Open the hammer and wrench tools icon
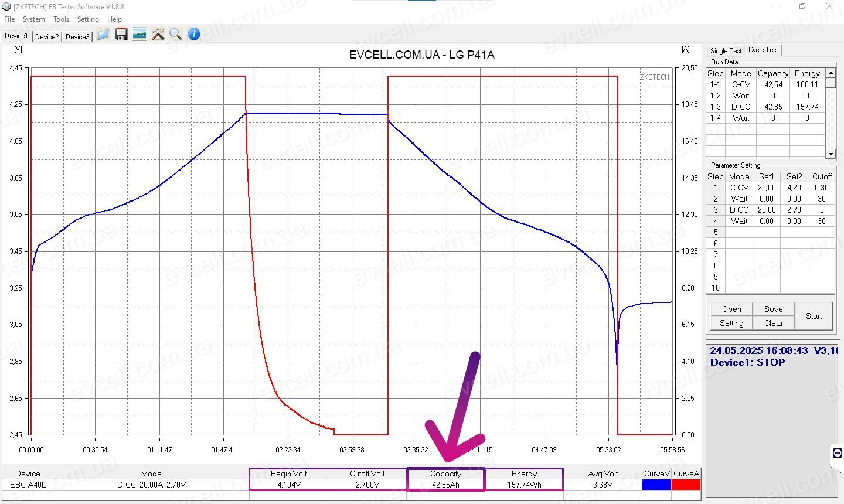This screenshot has width=844, height=504. pos(158,35)
